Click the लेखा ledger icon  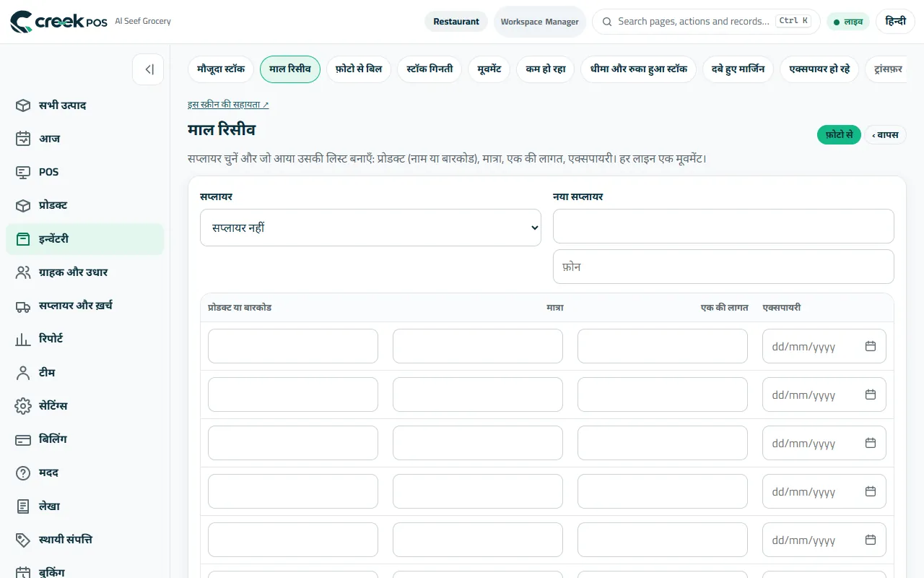pos(23,506)
